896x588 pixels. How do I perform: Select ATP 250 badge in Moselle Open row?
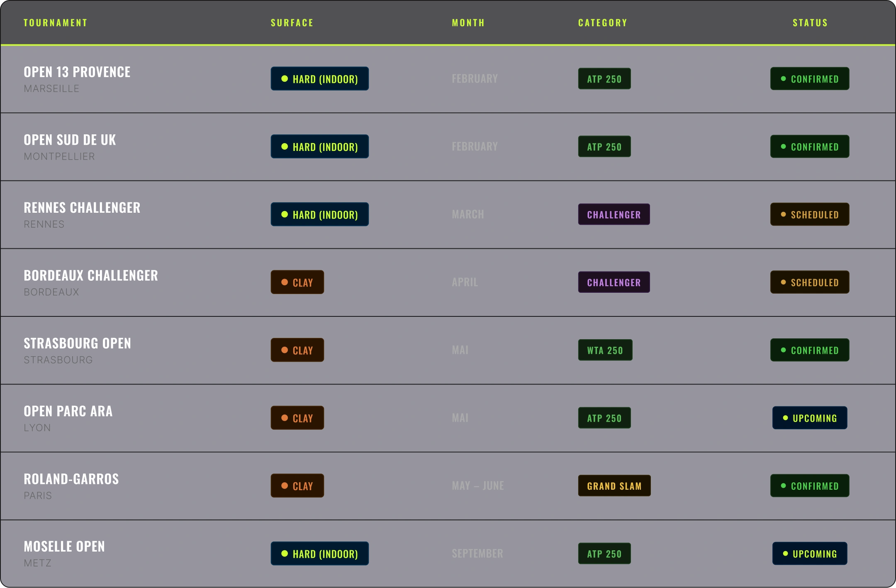point(604,553)
